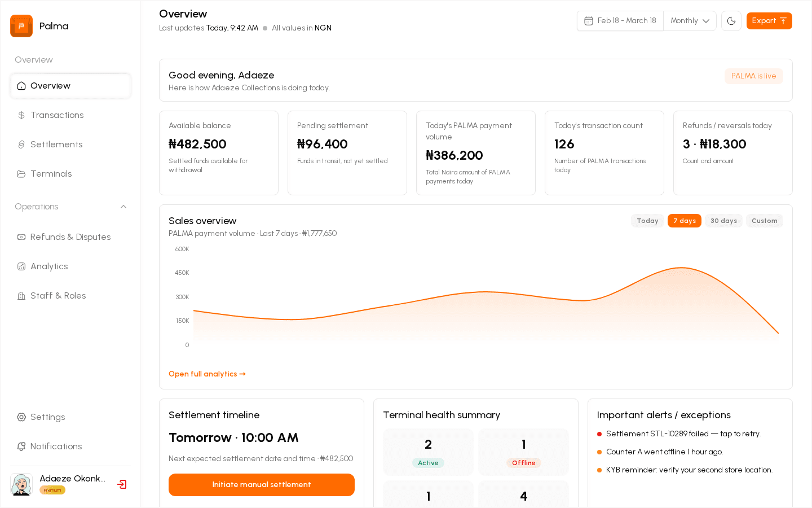Image resolution: width=812 pixels, height=508 pixels.
Task: Open Settings from the sidebar
Action: [70, 417]
